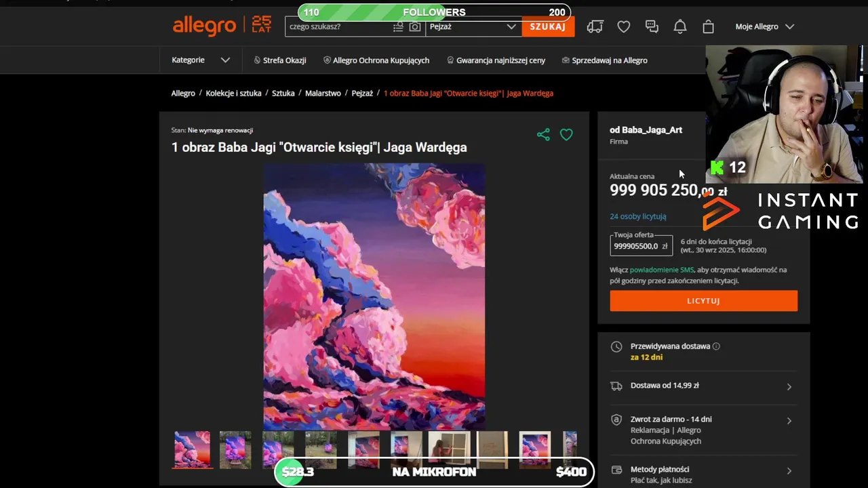Open powiadomienie SMS link
The width and height of the screenshot is (868, 488).
point(662,270)
